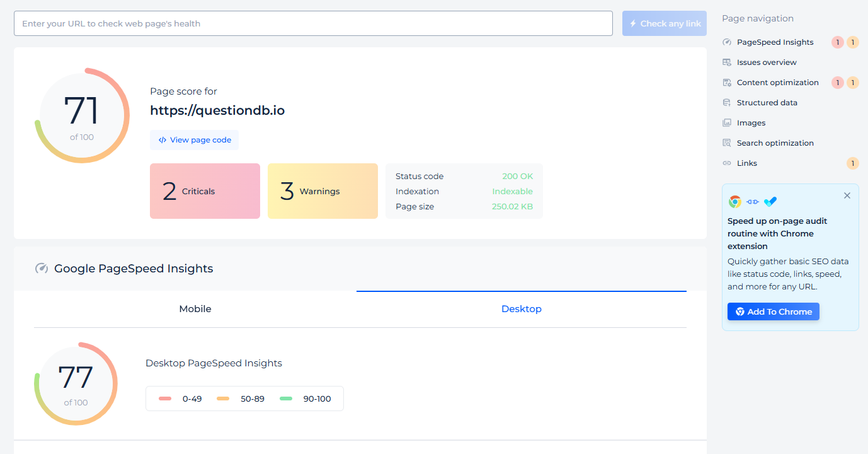Jump to Images section
The height and width of the screenshot is (454, 868).
click(751, 123)
